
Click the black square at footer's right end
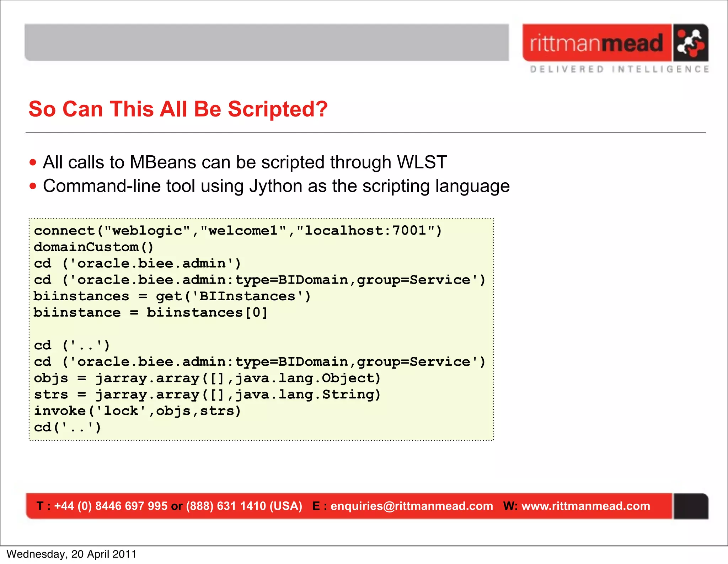(691, 506)
